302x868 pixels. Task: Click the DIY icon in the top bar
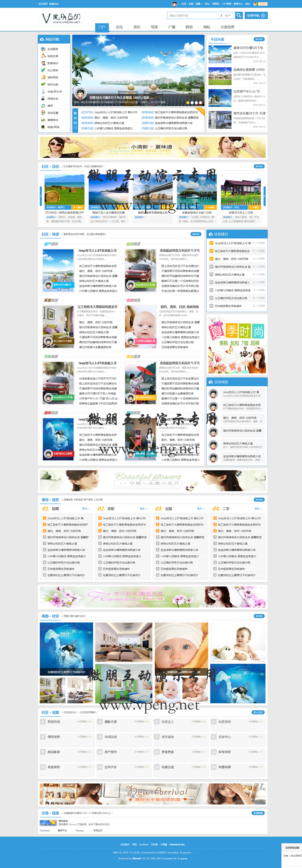263,4
